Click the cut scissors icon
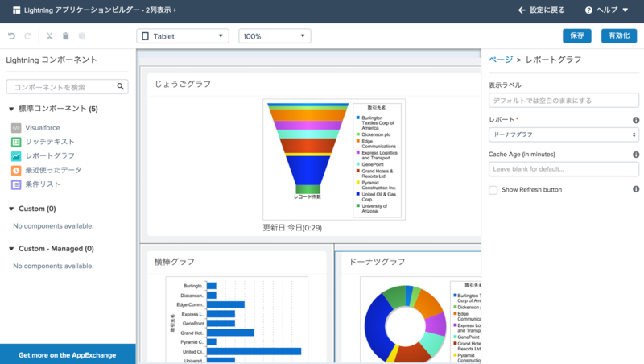Image resolution: width=644 pixels, height=364 pixels. point(49,36)
